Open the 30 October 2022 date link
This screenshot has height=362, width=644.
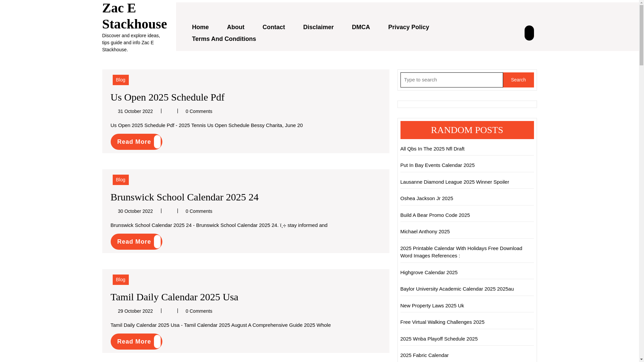135,211
